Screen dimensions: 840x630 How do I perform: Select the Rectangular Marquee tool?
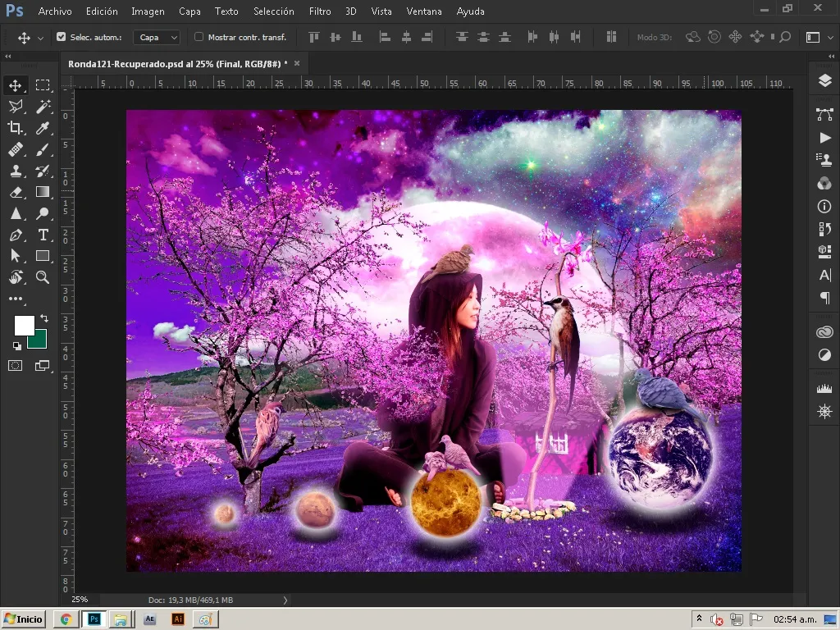coord(43,85)
